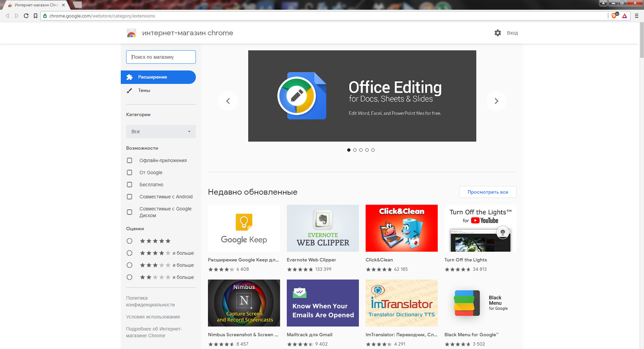
Task: Open the Brave shields icon
Action: (x=614, y=16)
